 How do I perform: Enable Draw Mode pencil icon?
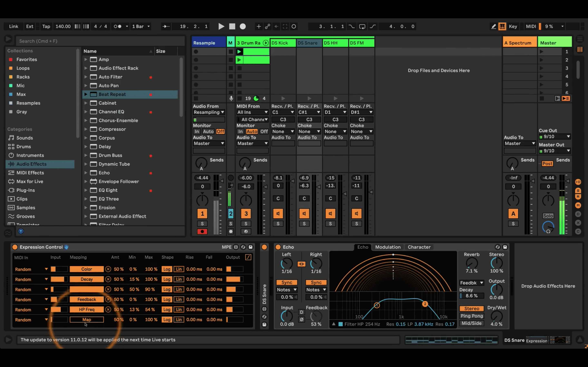[x=493, y=27]
